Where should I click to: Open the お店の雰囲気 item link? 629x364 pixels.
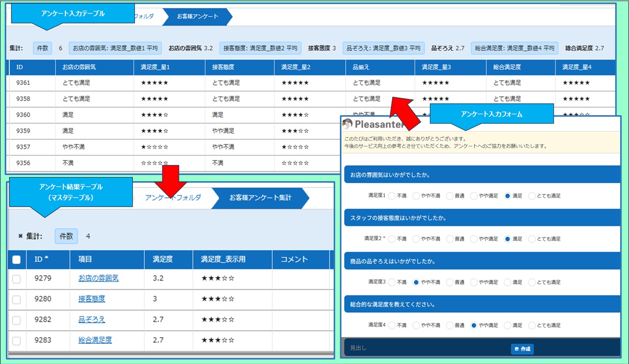click(x=98, y=278)
